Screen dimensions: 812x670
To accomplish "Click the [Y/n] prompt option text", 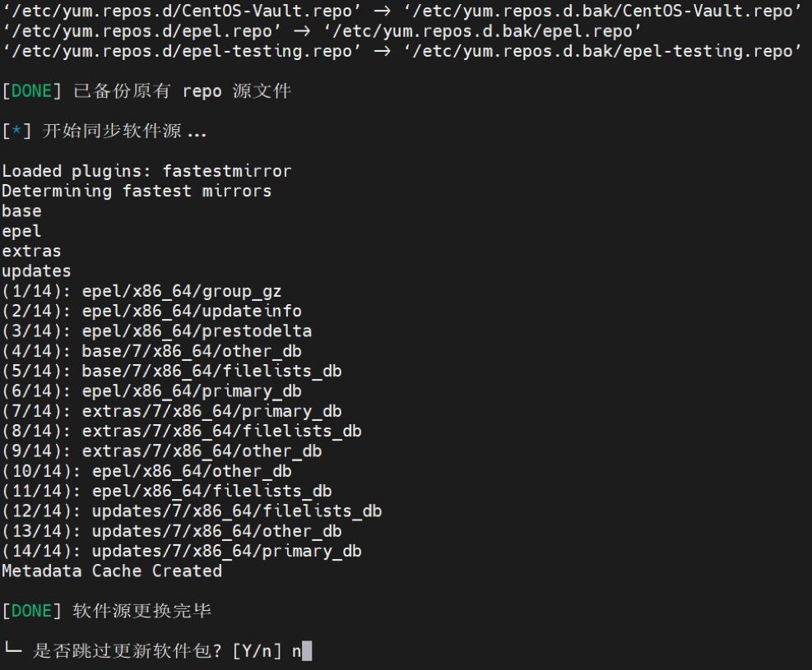I will click(257, 651).
